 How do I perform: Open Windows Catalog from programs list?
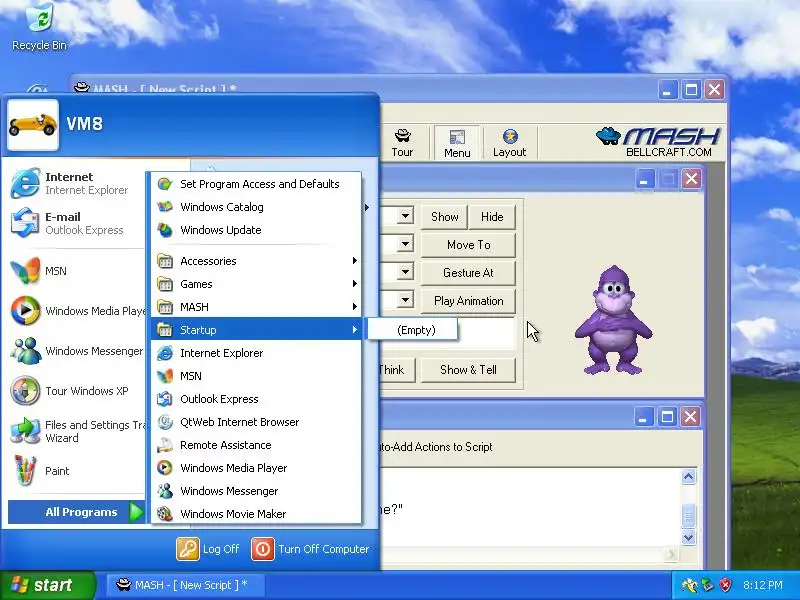coord(256,207)
